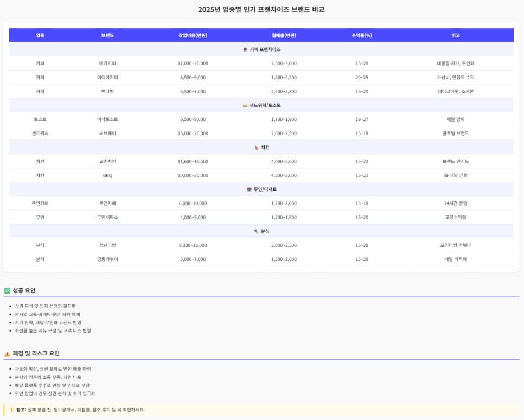Select the 띵동떡볶이 brand cell
The image size is (524, 420).
(107, 259)
